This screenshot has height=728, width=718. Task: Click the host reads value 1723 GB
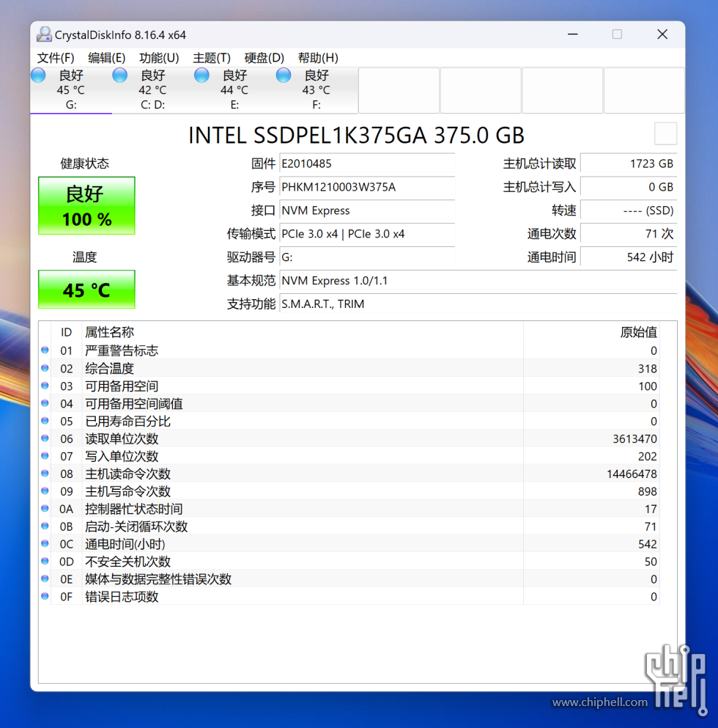(x=629, y=164)
